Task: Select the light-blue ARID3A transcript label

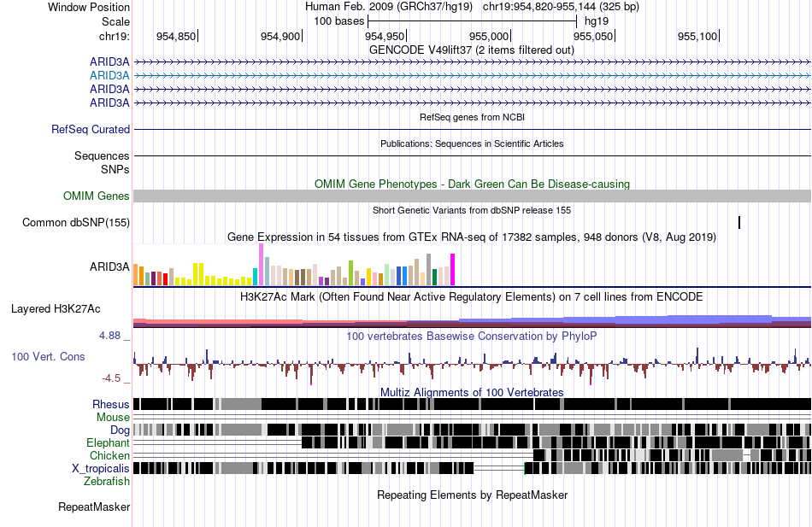Action: click(109, 75)
